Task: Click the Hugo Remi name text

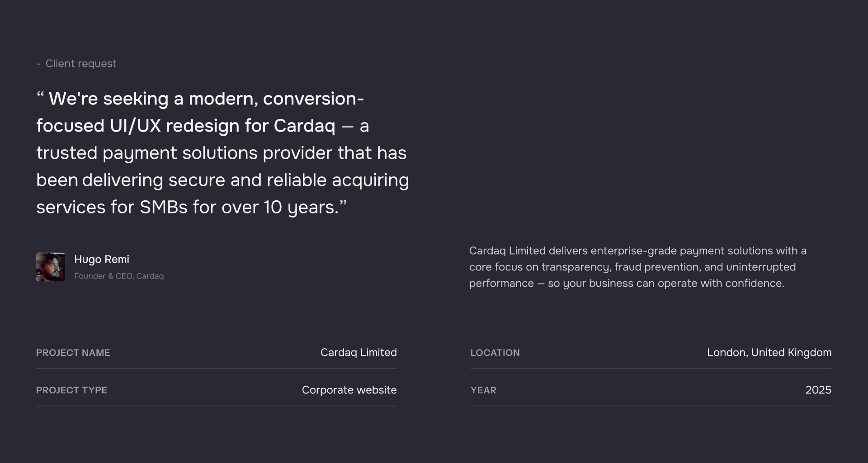Action: click(x=102, y=259)
